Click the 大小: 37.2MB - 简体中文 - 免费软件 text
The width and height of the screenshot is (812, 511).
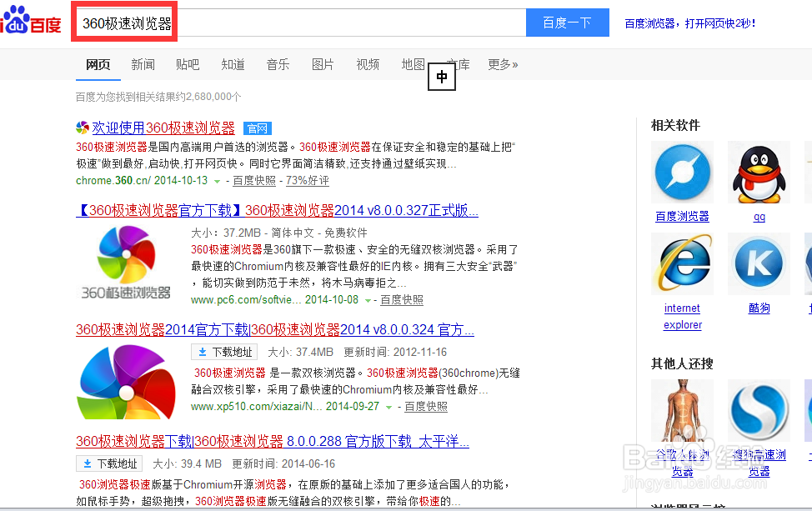[279, 233]
